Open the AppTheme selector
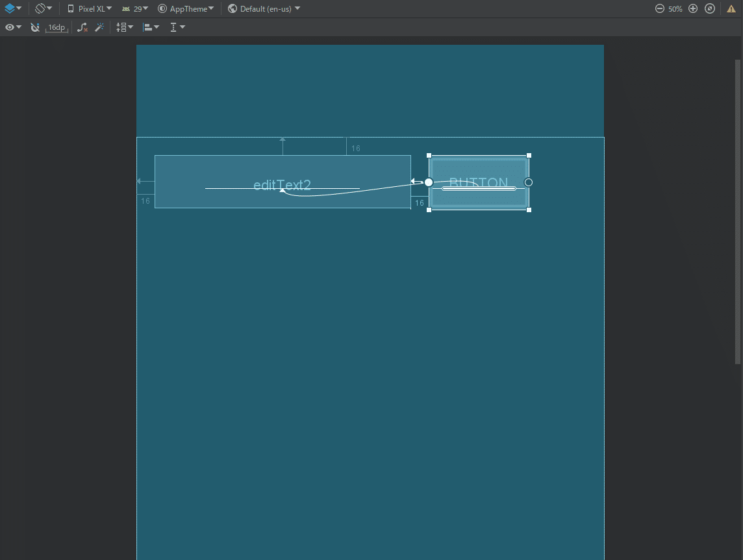Image resolution: width=743 pixels, height=560 pixels. [x=186, y=8]
